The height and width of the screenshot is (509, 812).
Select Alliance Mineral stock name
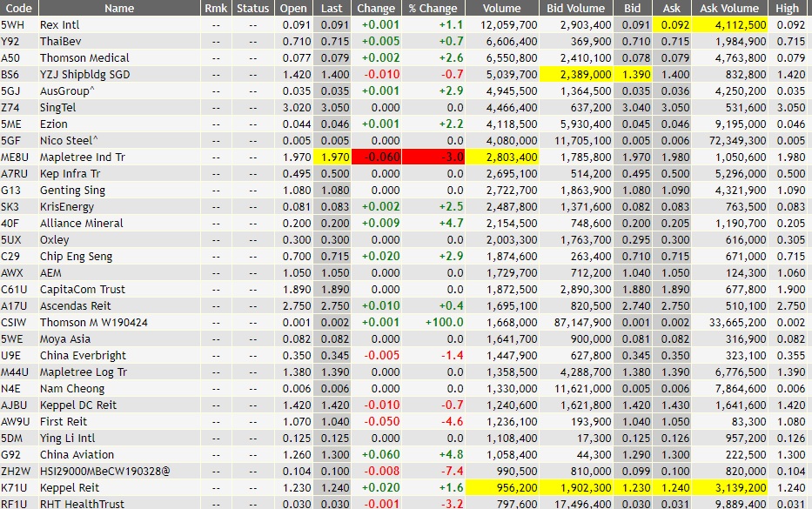pyautogui.click(x=81, y=223)
